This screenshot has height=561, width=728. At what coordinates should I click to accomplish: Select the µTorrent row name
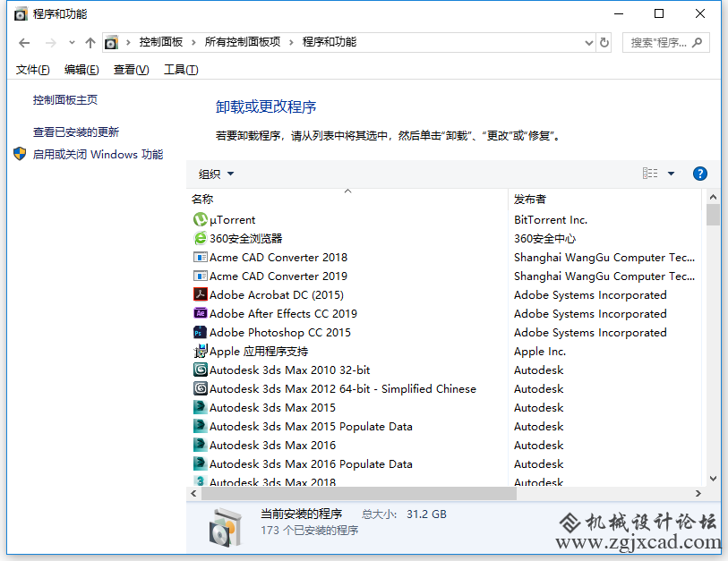click(x=232, y=220)
